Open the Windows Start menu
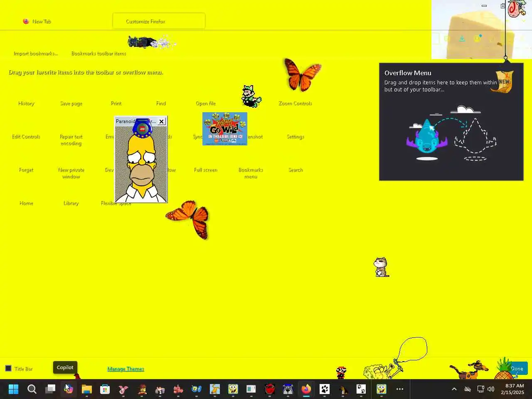532x399 pixels. [13, 389]
